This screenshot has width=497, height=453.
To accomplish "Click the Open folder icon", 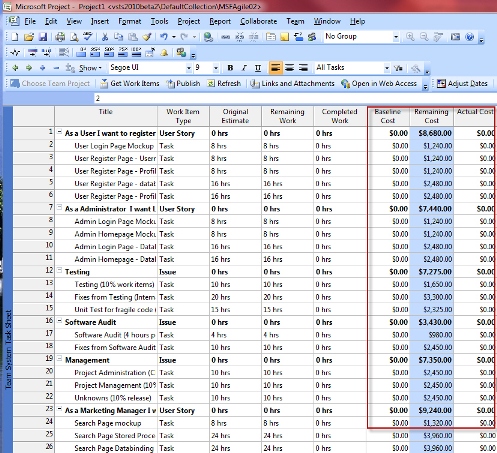I will tap(29, 37).
